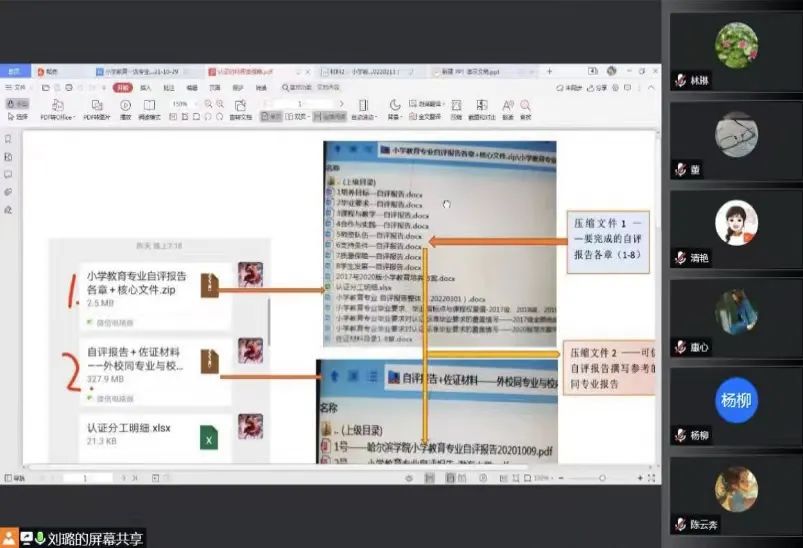803x548 pixels.
Task: Expand the 150% zoom level dropdown
Action: (x=194, y=104)
